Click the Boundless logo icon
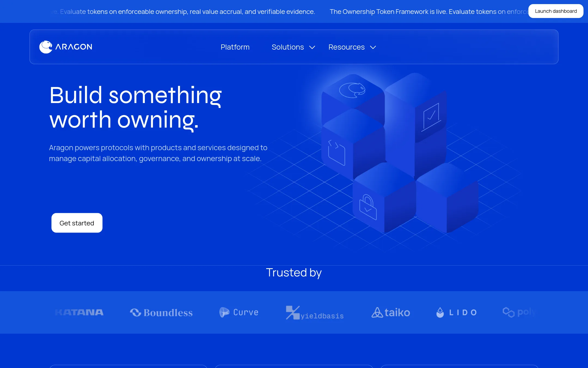 pyautogui.click(x=135, y=312)
